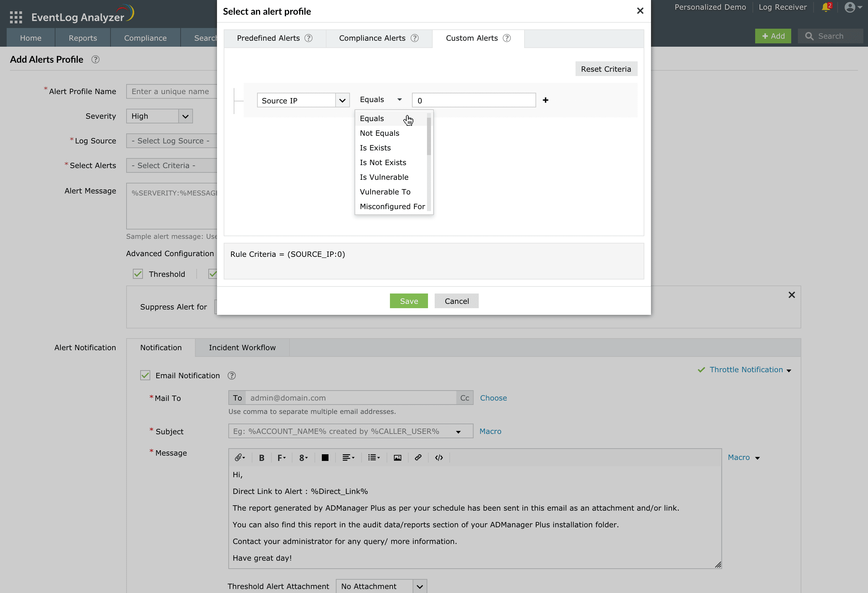
Task: Click the Reset Criteria button
Action: click(x=606, y=69)
